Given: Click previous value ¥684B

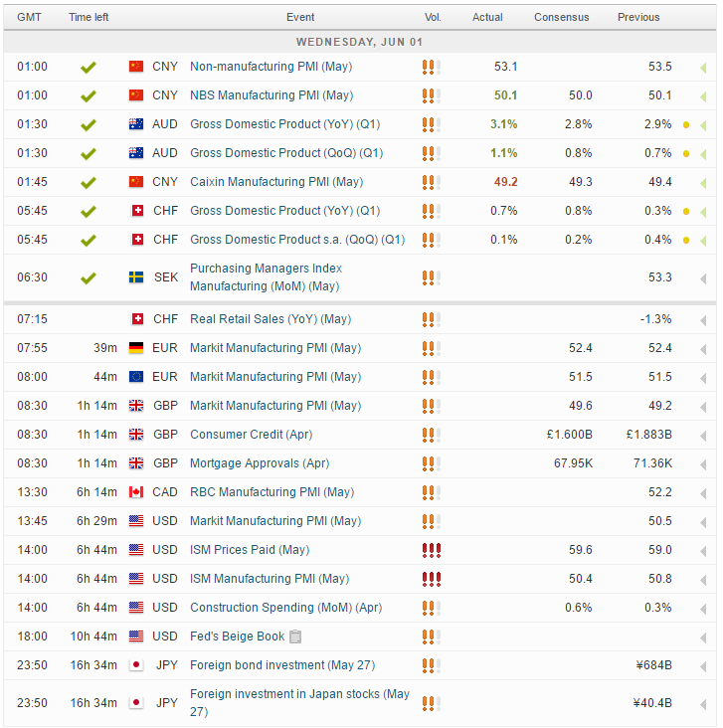Looking at the screenshot, I should coord(654,665).
